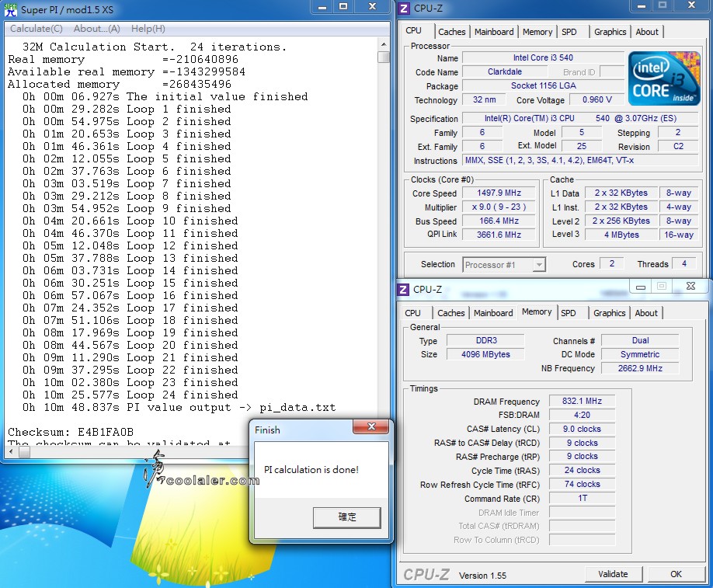This screenshot has width=713, height=588.
Task: Click the Super PI vertical scrollbar thumb
Action: [x=384, y=57]
